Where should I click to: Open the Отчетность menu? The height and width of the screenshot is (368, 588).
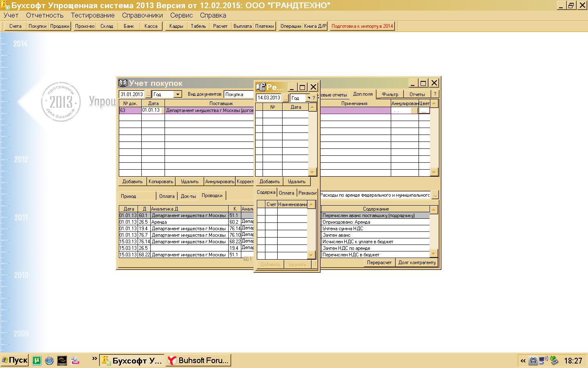(x=45, y=15)
